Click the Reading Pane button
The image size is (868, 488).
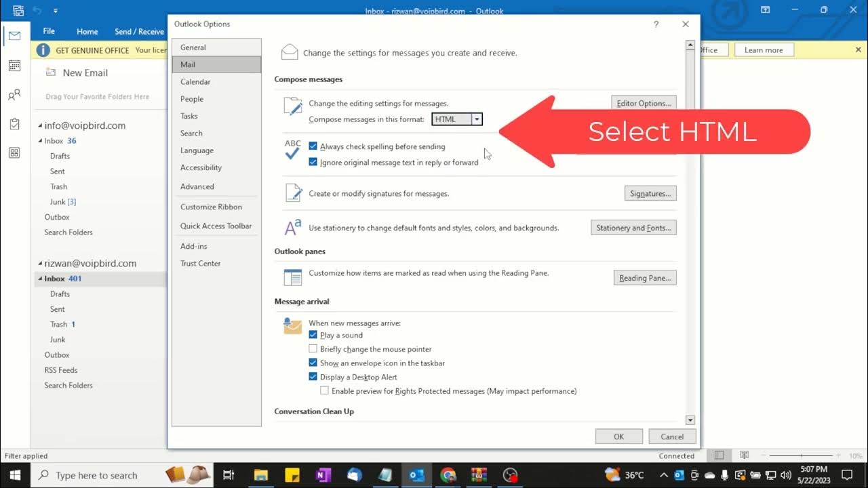tap(645, 278)
